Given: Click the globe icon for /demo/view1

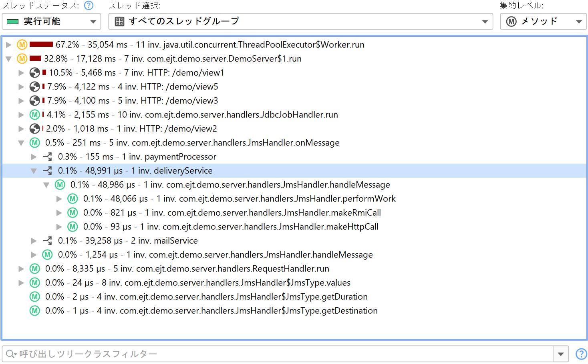Looking at the screenshot, I should 35,73.
